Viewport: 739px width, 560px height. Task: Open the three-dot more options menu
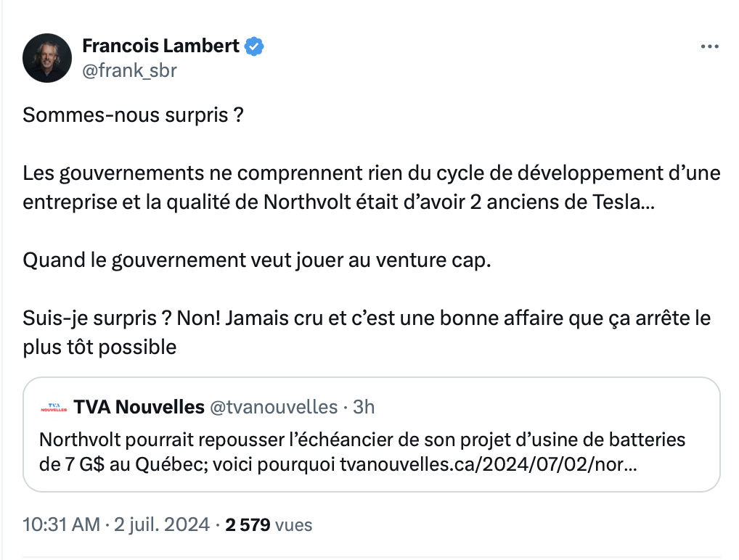[709, 46]
